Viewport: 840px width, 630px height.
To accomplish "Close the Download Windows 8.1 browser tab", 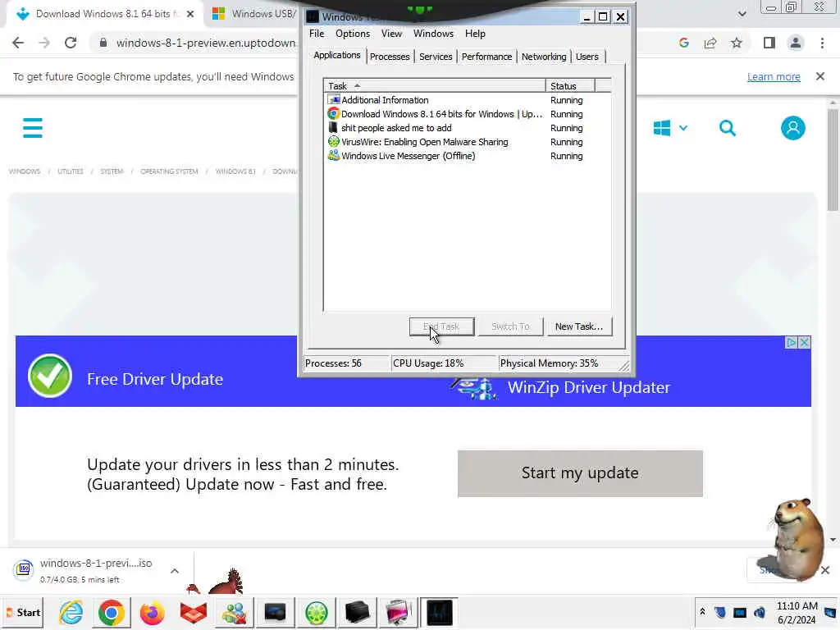I will [x=190, y=14].
